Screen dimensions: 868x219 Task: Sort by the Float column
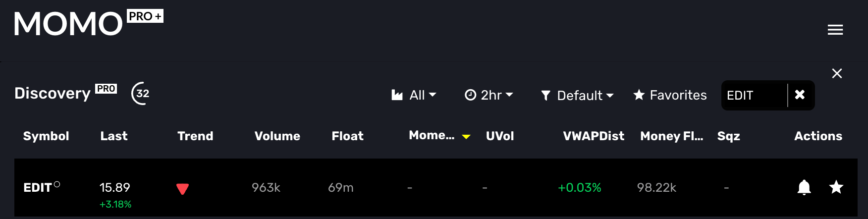point(347,136)
